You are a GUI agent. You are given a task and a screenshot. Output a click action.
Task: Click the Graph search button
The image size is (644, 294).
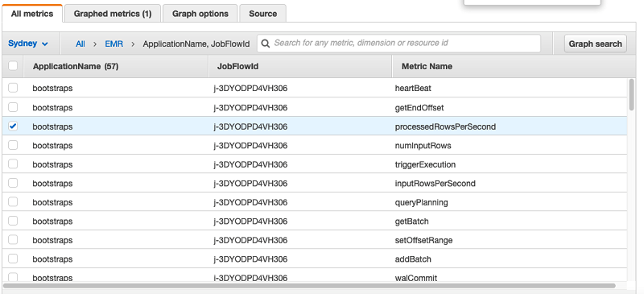[x=595, y=43]
